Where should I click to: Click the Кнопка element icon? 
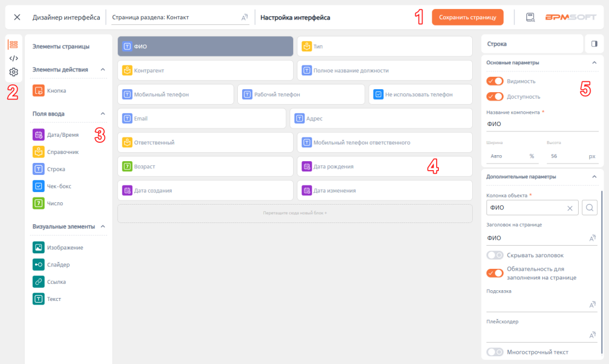pos(38,91)
